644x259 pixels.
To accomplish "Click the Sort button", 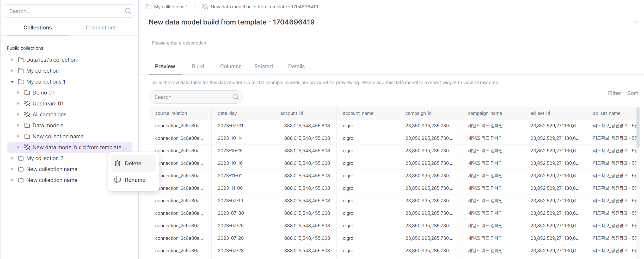I will coord(632,93).
